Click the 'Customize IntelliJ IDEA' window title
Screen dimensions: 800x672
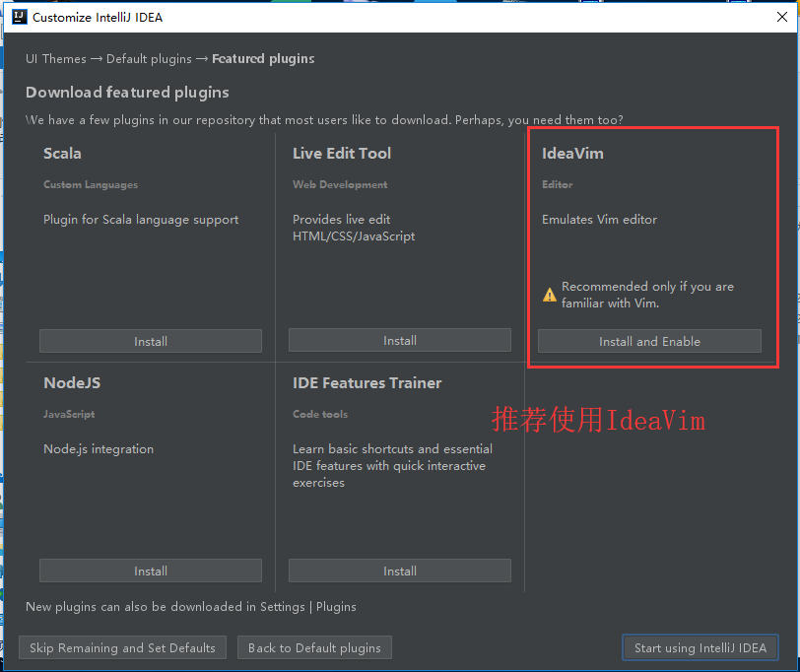coord(98,18)
